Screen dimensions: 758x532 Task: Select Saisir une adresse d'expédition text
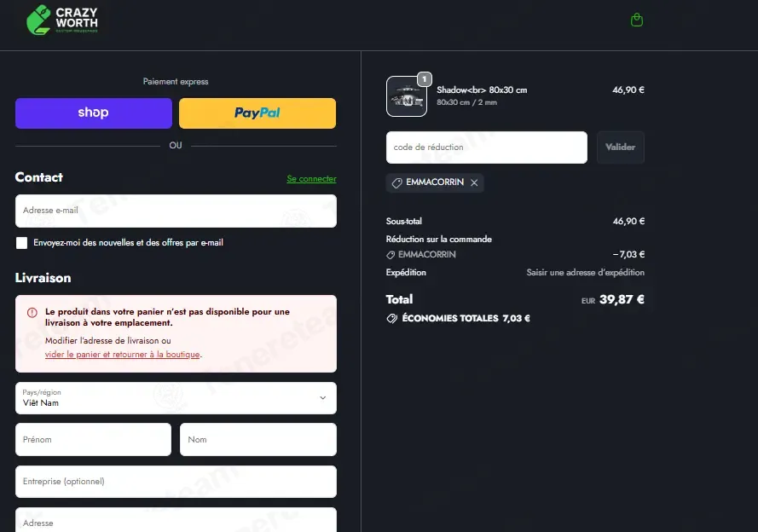click(x=586, y=273)
